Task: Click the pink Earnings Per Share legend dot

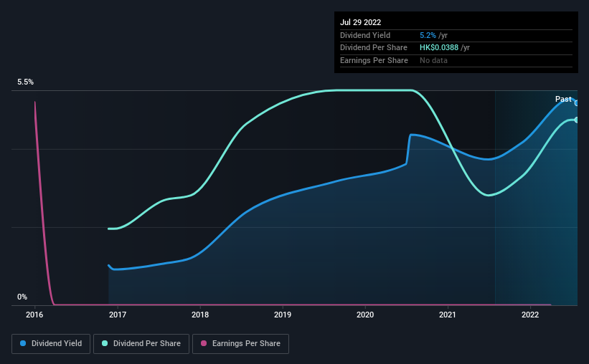Action: (204, 343)
